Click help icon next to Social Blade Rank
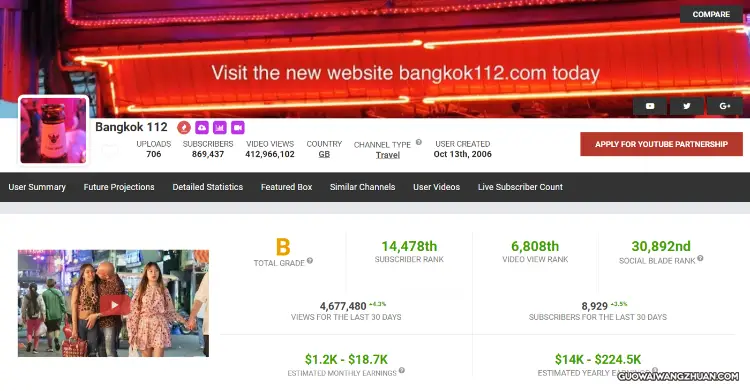 click(x=700, y=258)
